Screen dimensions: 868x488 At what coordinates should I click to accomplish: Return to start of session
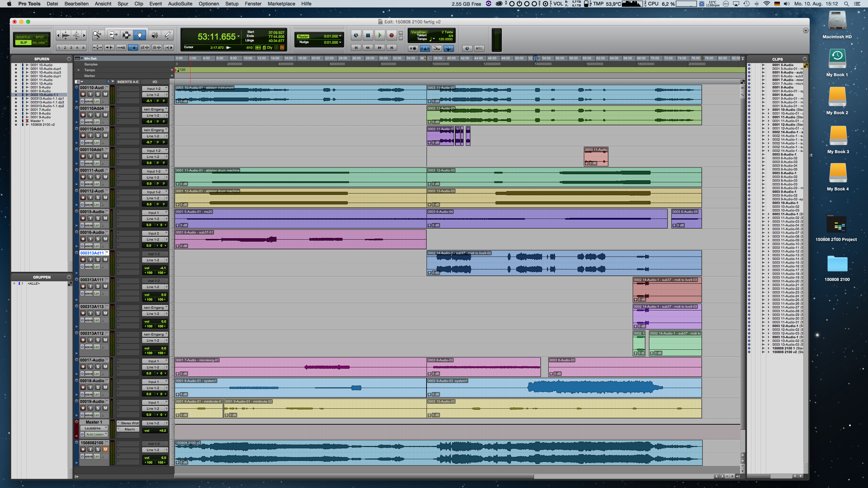(x=356, y=48)
